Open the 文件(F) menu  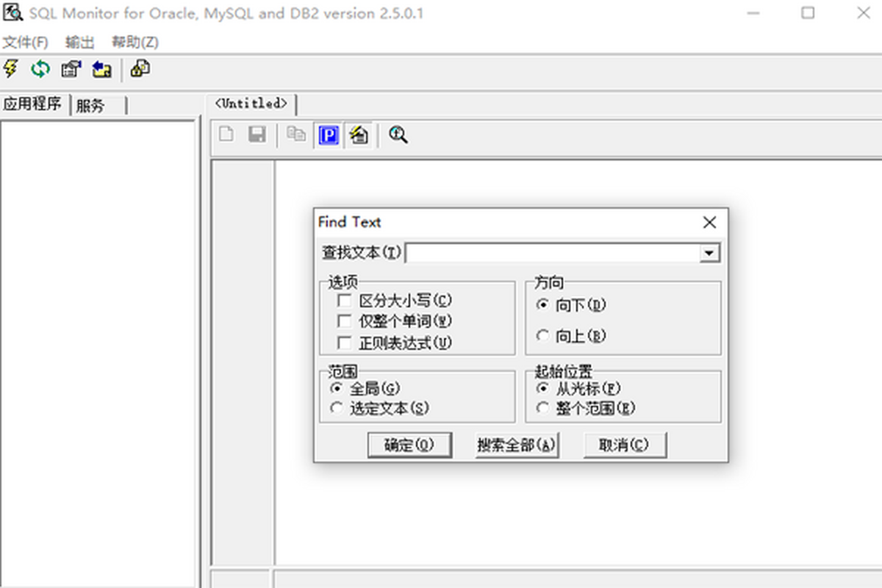[x=25, y=42]
